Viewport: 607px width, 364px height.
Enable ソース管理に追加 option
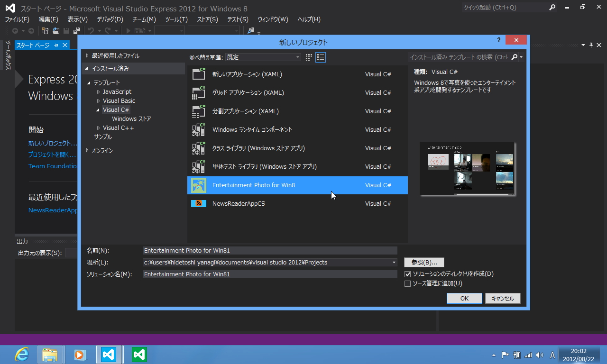tap(407, 283)
